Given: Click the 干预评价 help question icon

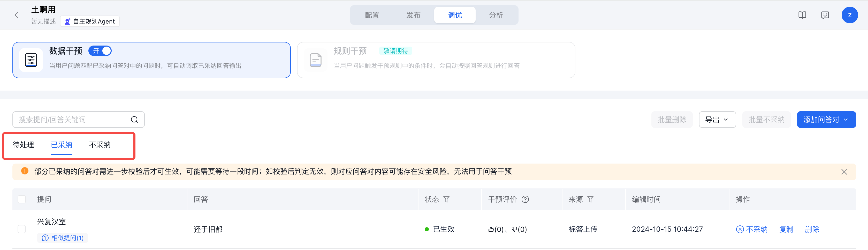Looking at the screenshot, I should click(x=525, y=199).
